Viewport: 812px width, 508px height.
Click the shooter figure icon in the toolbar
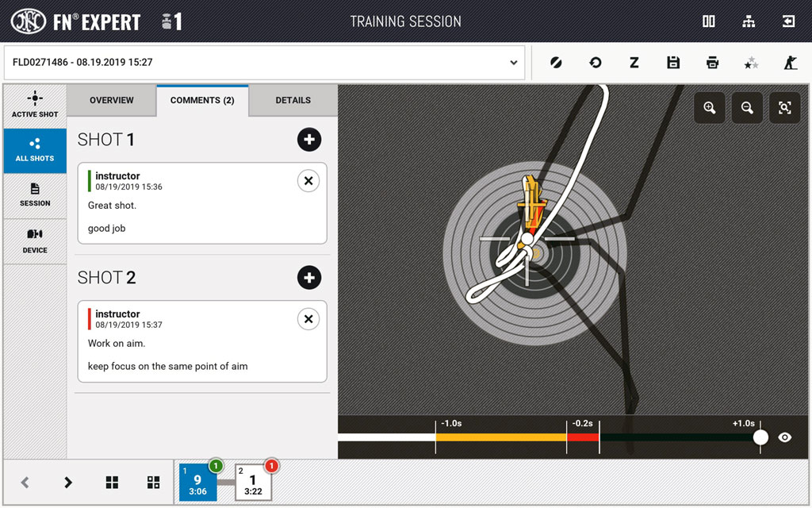point(790,62)
